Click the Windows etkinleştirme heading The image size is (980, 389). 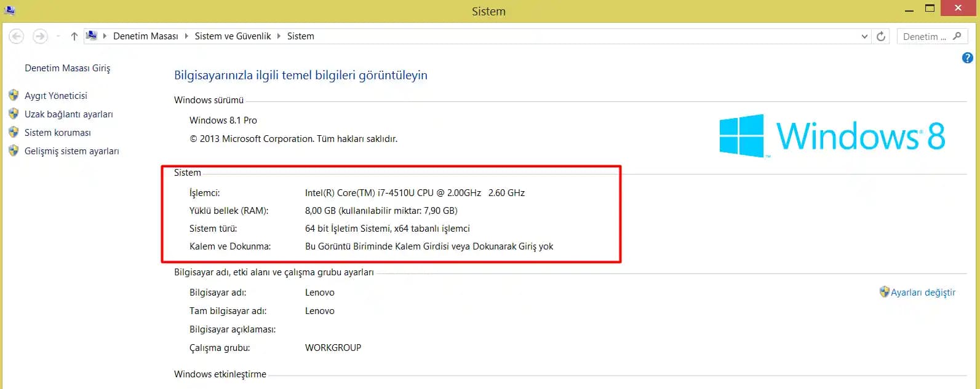pyautogui.click(x=220, y=374)
